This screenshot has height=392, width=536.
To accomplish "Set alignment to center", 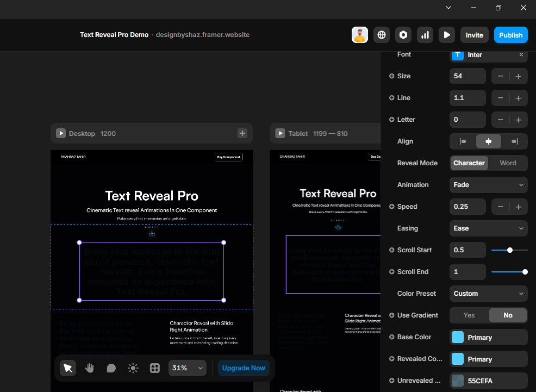I will coord(489,141).
